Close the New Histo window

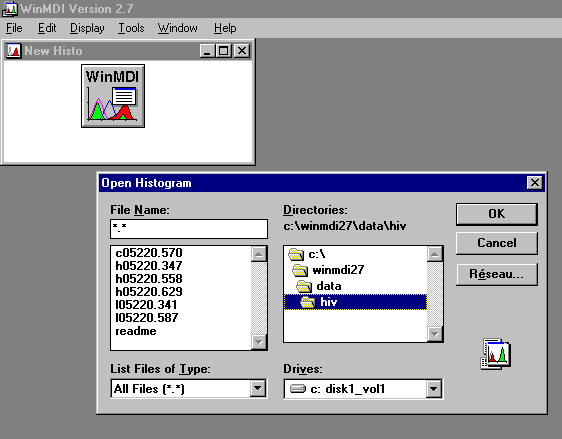[x=242, y=51]
